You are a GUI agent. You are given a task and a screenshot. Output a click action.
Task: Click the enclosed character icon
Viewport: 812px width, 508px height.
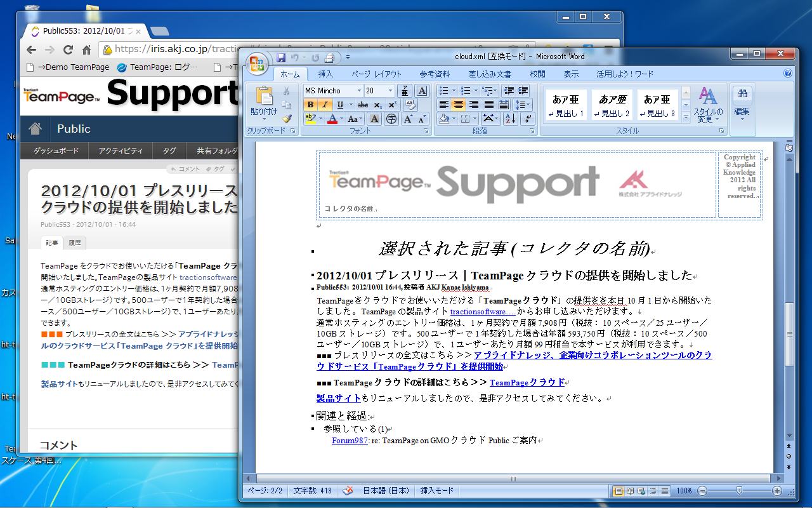(x=391, y=119)
